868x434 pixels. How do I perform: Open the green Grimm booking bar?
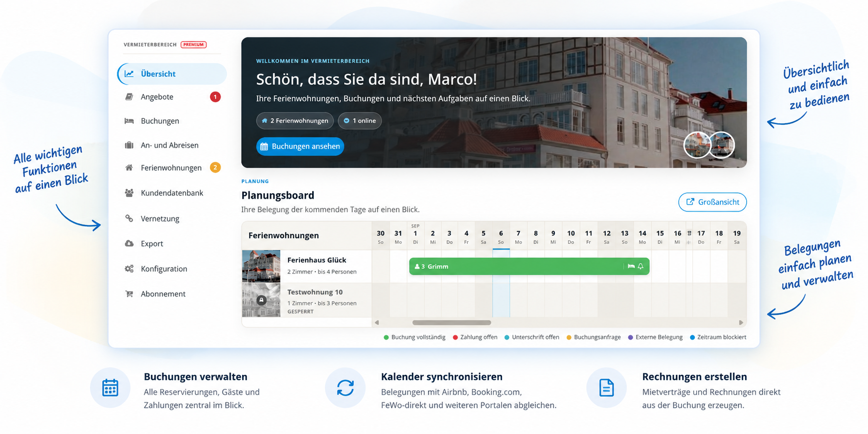coord(529,266)
